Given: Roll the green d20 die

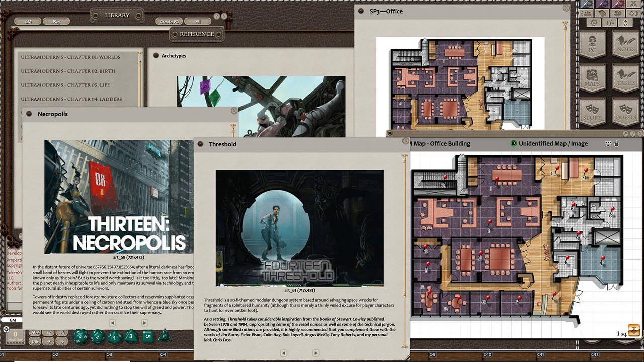Looking at the screenshot, I should [x=80, y=337].
